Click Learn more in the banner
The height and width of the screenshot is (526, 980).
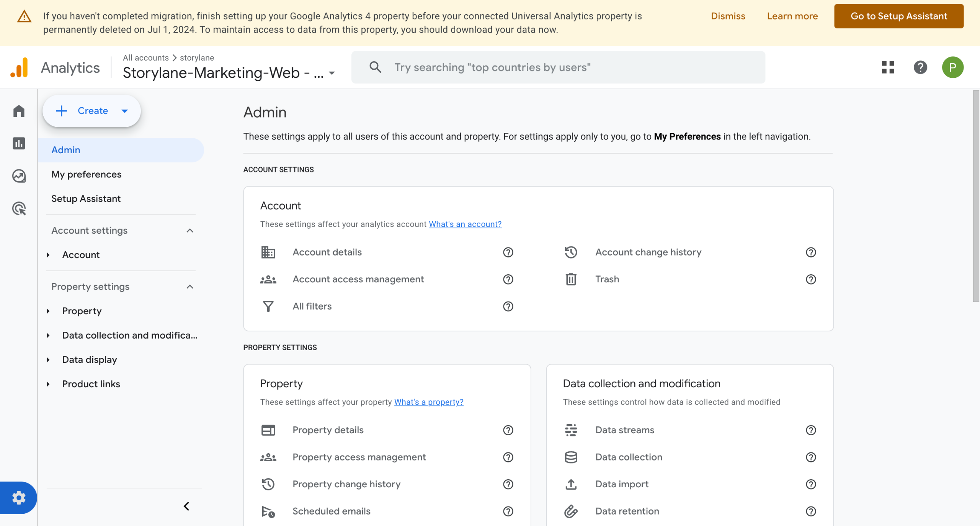click(x=792, y=16)
